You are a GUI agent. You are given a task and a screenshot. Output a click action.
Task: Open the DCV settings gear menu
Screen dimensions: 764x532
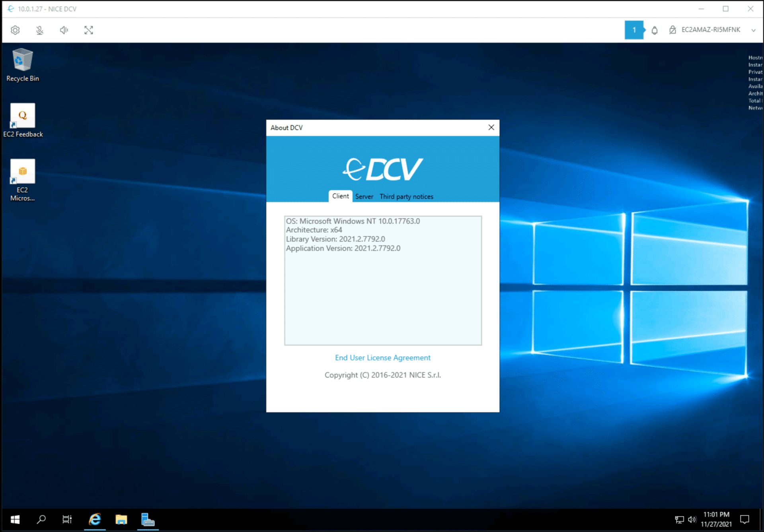coord(15,30)
